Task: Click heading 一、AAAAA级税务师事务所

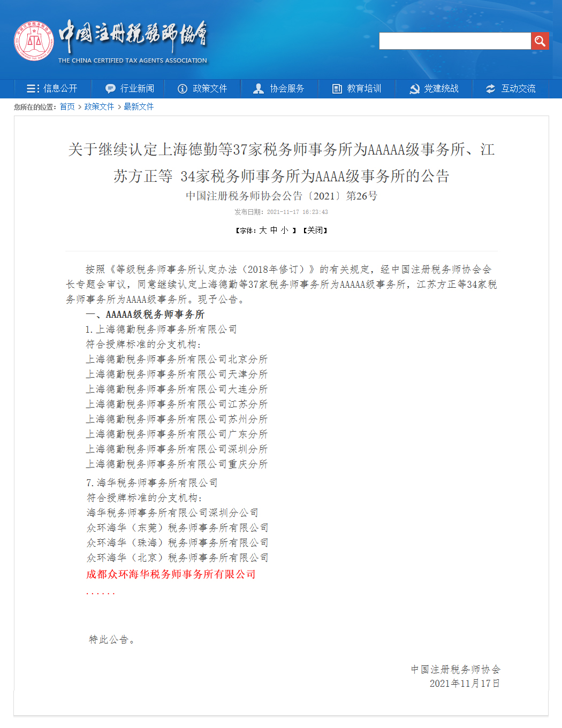Action: [x=145, y=315]
